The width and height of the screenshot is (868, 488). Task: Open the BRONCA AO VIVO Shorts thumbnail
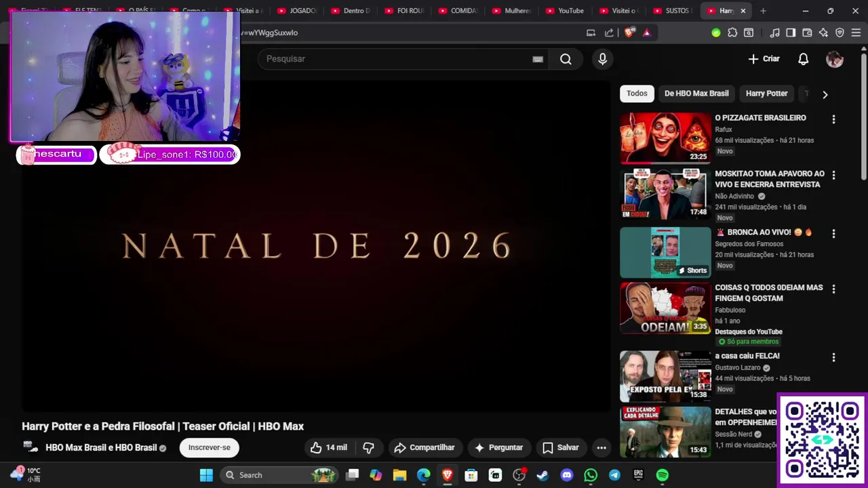[x=665, y=252]
